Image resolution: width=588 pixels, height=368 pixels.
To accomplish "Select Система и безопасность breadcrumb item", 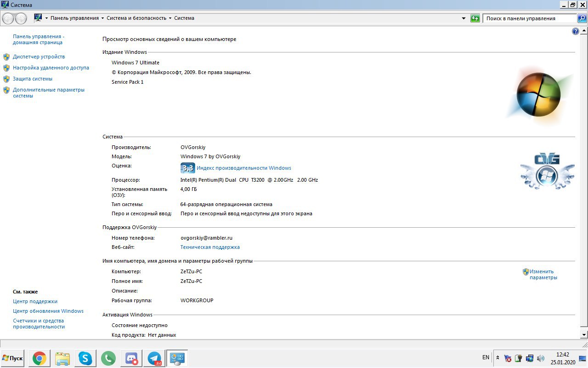I will [136, 18].
